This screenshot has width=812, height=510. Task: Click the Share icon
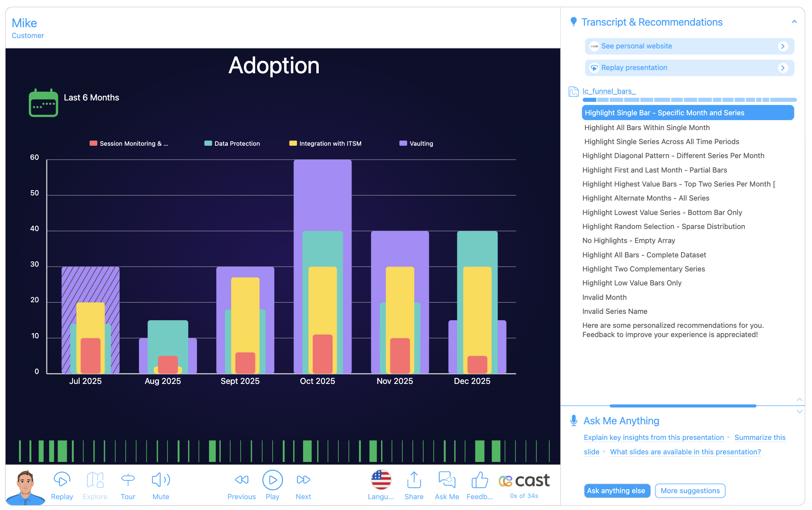[x=414, y=480]
